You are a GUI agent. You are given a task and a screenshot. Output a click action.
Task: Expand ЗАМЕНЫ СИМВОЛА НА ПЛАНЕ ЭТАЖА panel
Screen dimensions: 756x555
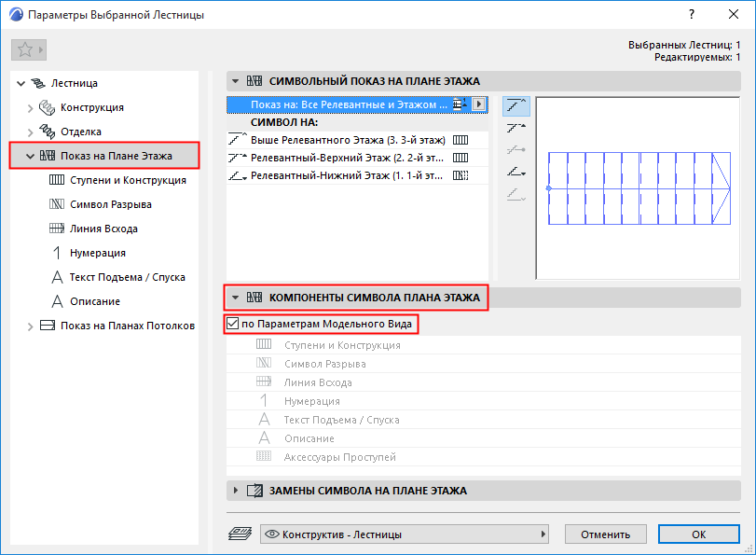pos(235,491)
